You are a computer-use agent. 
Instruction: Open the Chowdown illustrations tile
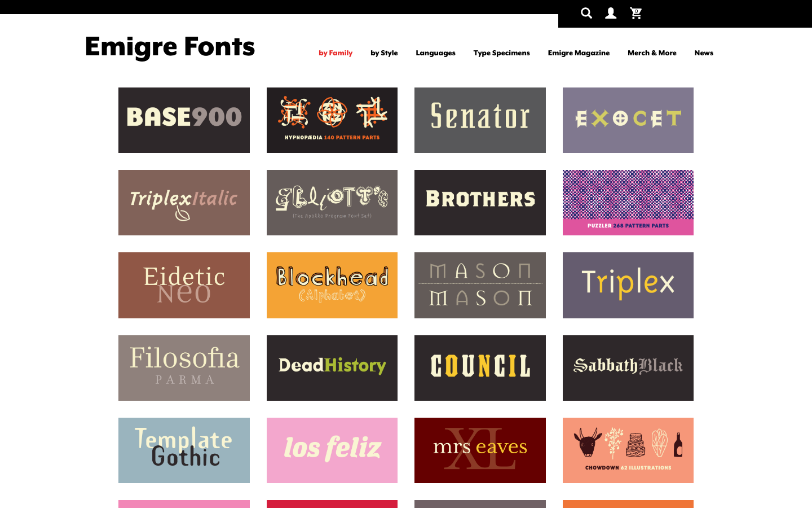coord(628,450)
